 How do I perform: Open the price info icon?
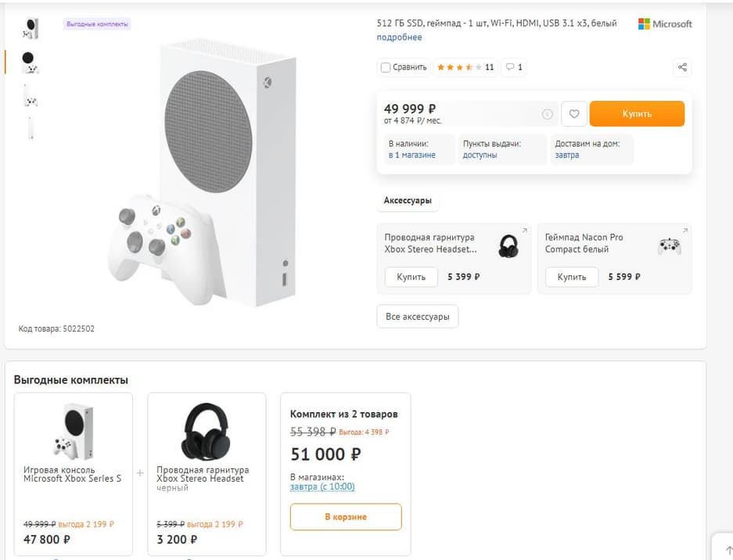click(548, 114)
